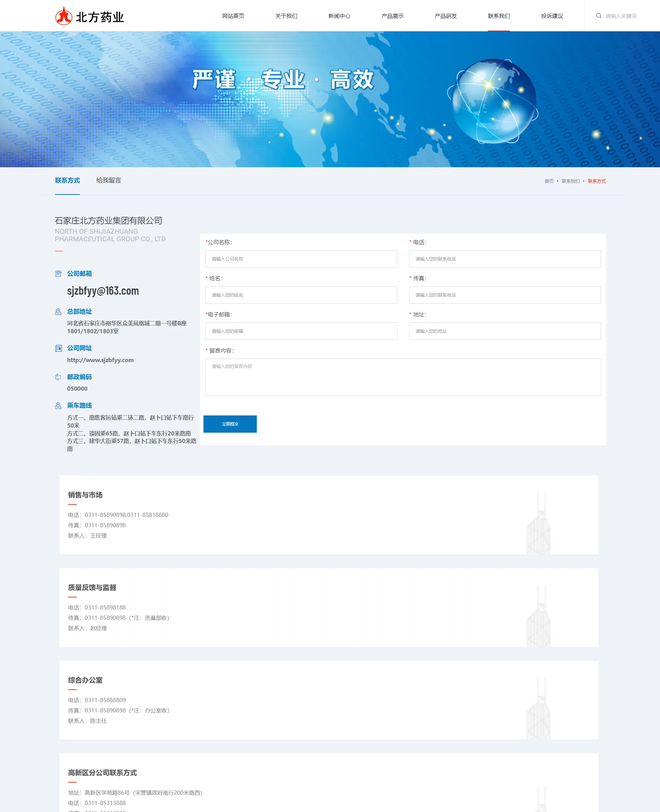Click the 联系我们 breadcrumb link

point(570,181)
